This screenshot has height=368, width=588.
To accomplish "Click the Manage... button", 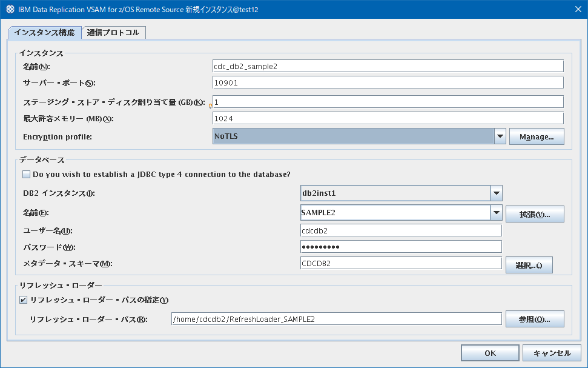I will (x=537, y=136).
